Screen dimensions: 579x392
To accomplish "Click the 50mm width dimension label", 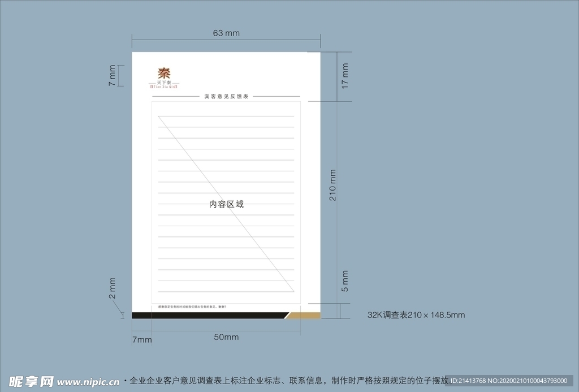I will pyautogui.click(x=226, y=337).
